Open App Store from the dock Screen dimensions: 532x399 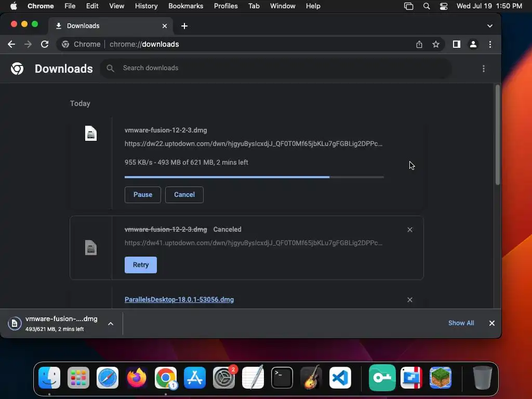point(195,378)
